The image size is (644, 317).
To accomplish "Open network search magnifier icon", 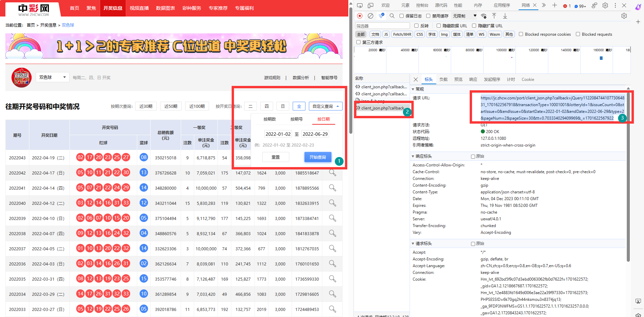I will coord(392,16).
